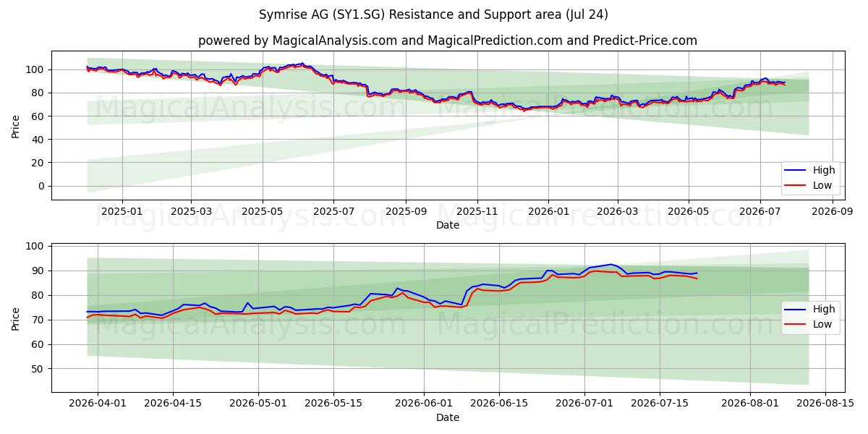The width and height of the screenshot is (868, 434).
Task: Click the '2025-01' tick label on the upper chart
Action: coord(122,211)
